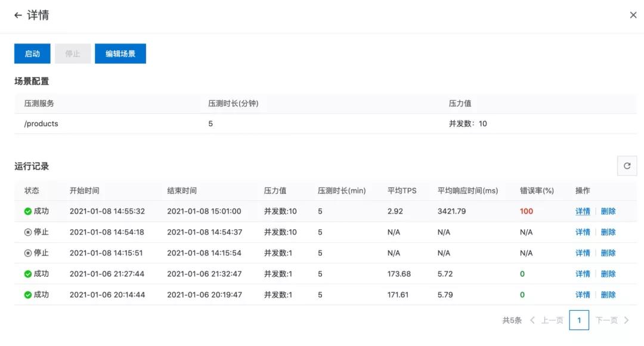Click the stop status icon in 14:15:51 row
The height and width of the screenshot is (346, 644).
pos(28,253)
